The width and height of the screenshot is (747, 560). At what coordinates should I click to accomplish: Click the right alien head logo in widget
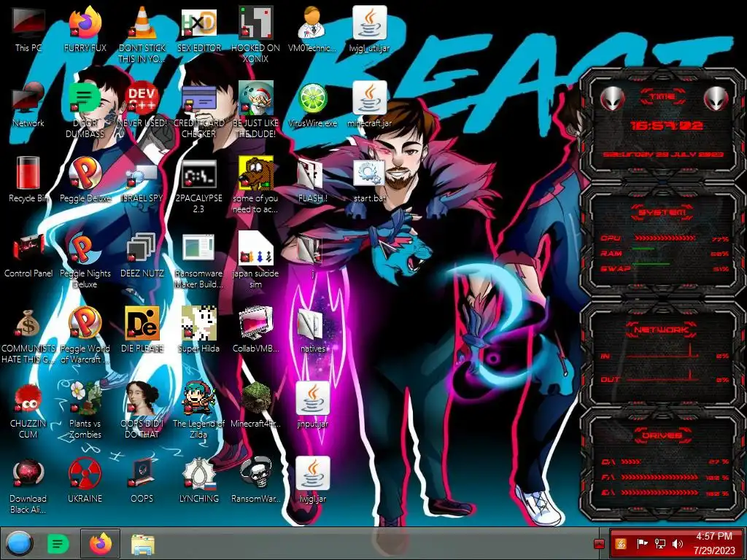click(716, 99)
